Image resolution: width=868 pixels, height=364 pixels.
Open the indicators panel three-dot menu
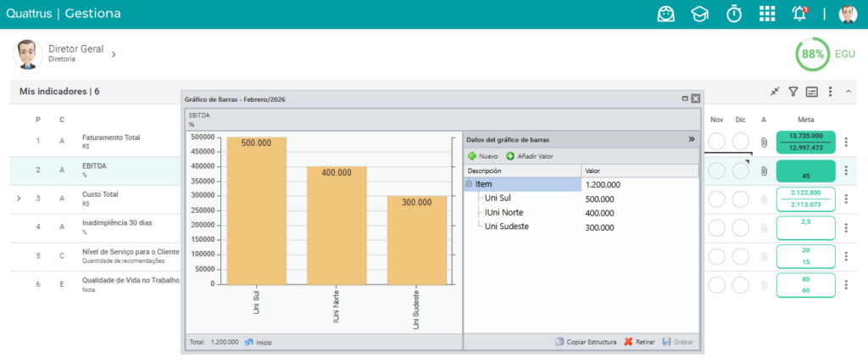[830, 92]
